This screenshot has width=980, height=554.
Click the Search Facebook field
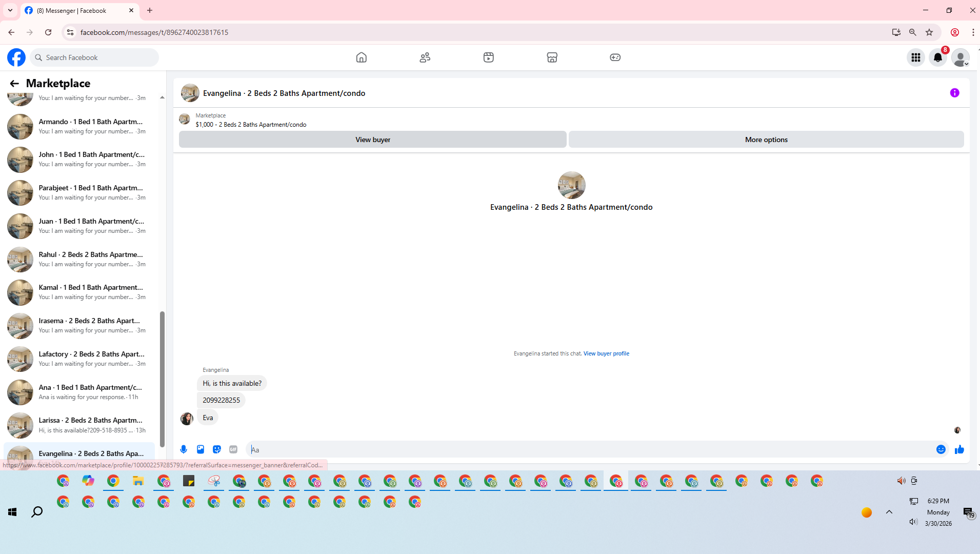[95, 57]
